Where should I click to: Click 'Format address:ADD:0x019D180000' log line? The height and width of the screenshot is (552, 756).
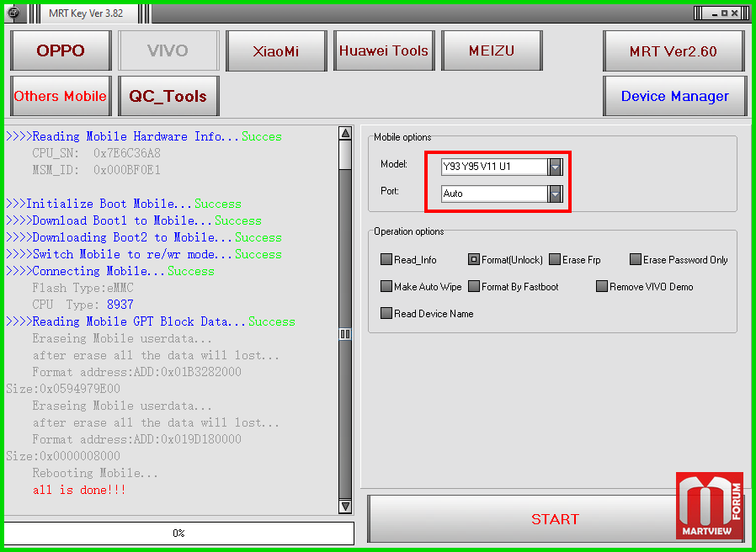click(x=137, y=440)
